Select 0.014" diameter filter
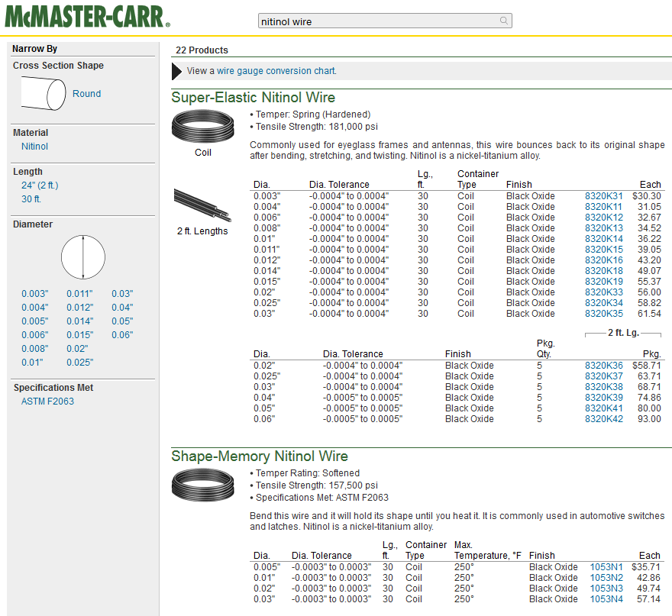Viewport: 672px width, 616px height. pyautogui.click(x=80, y=321)
